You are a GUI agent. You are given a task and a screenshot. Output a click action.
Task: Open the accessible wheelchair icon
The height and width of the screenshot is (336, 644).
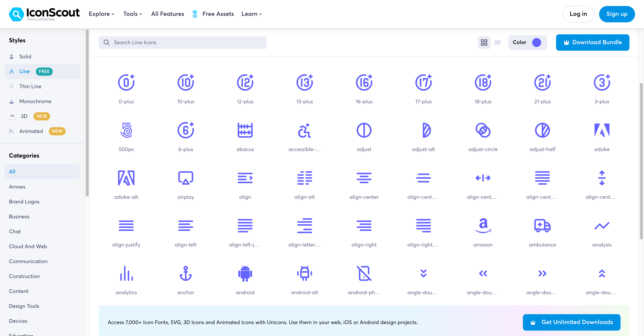[304, 130]
